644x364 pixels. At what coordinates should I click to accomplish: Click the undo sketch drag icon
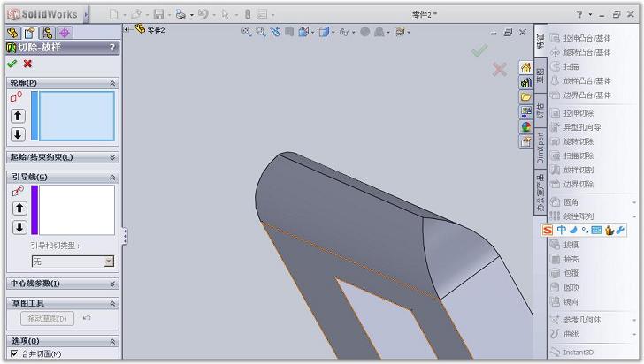87,318
